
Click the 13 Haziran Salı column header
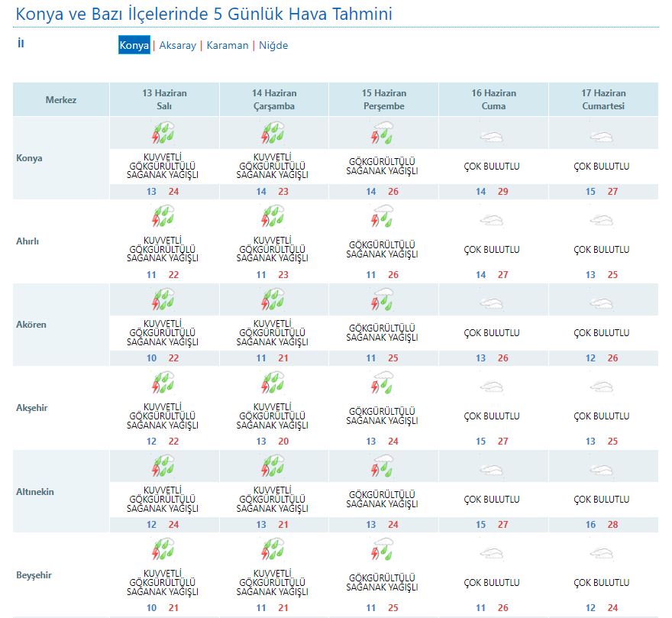(164, 100)
